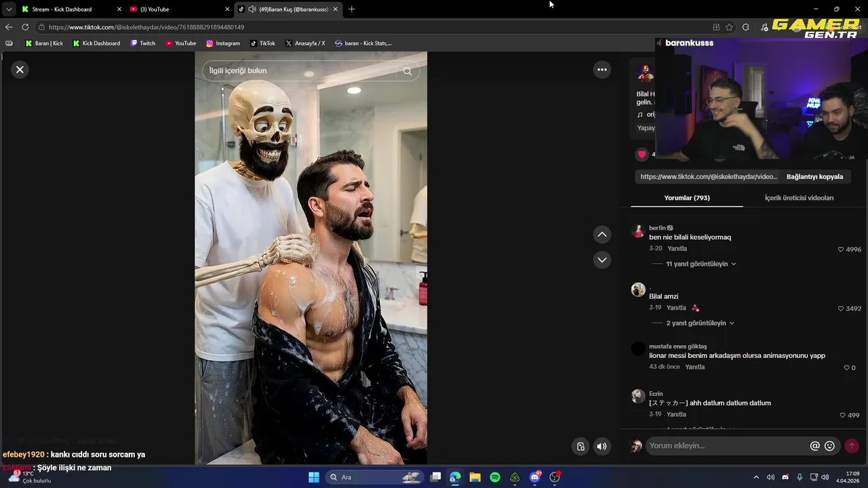This screenshot has height=488, width=868.
Task: Click 'Bağlantıyı kopyala' to copy link
Action: coord(814,177)
